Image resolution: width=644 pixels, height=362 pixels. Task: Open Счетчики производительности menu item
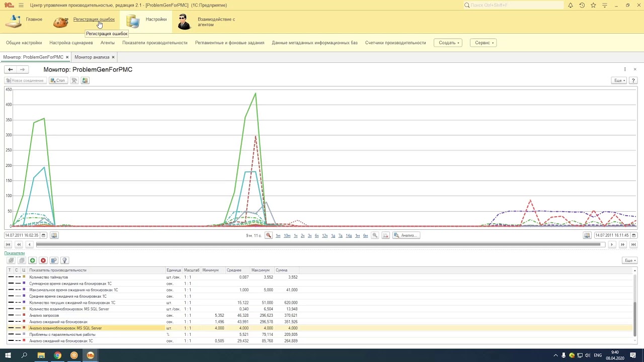pyautogui.click(x=395, y=43)
